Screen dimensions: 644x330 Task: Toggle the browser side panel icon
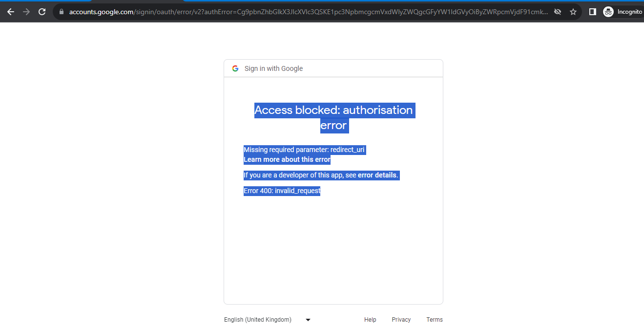point(593,12)
